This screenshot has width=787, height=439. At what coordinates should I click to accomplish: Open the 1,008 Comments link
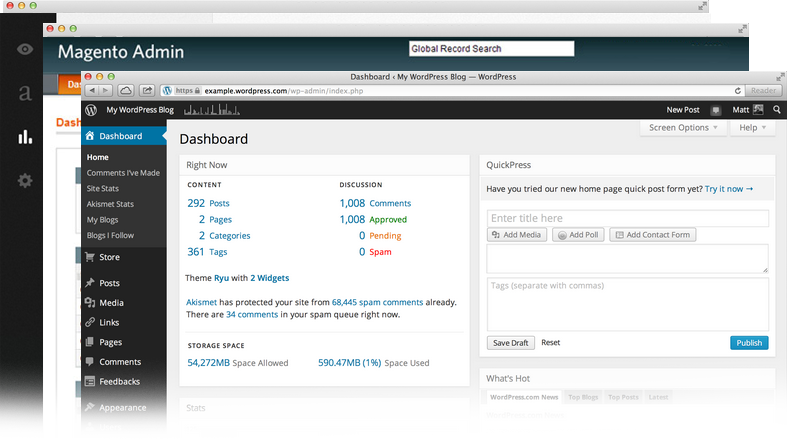(375, 203)
